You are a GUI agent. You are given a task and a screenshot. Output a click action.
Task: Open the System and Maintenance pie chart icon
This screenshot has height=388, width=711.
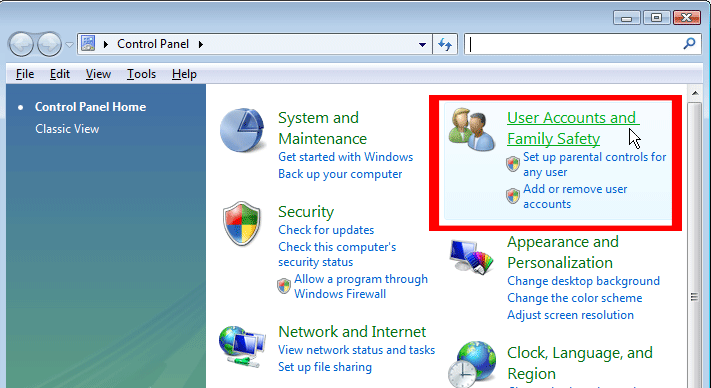click(243, 130)
